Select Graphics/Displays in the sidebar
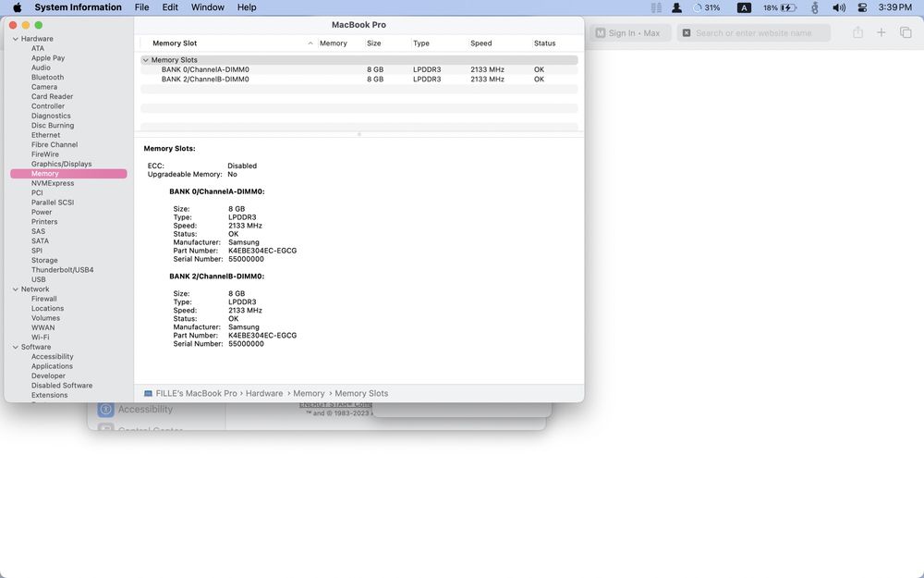 (61, 164)
